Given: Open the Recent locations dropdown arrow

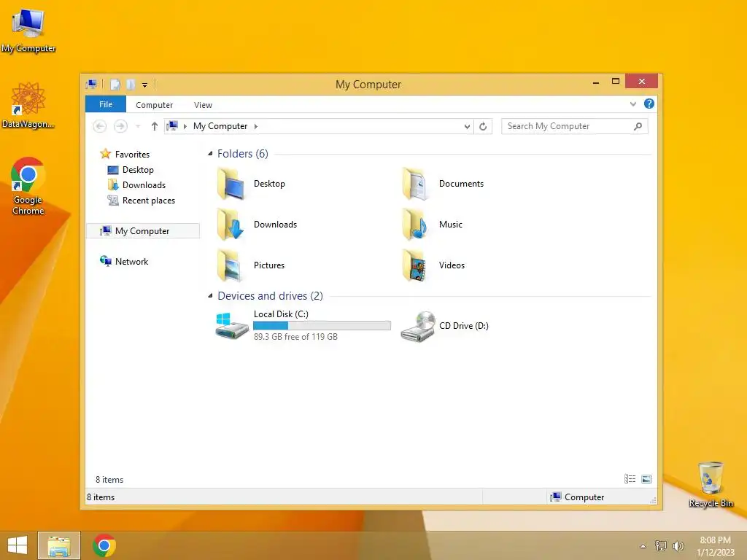Looking at the screenshot, I should pos(138,126).
